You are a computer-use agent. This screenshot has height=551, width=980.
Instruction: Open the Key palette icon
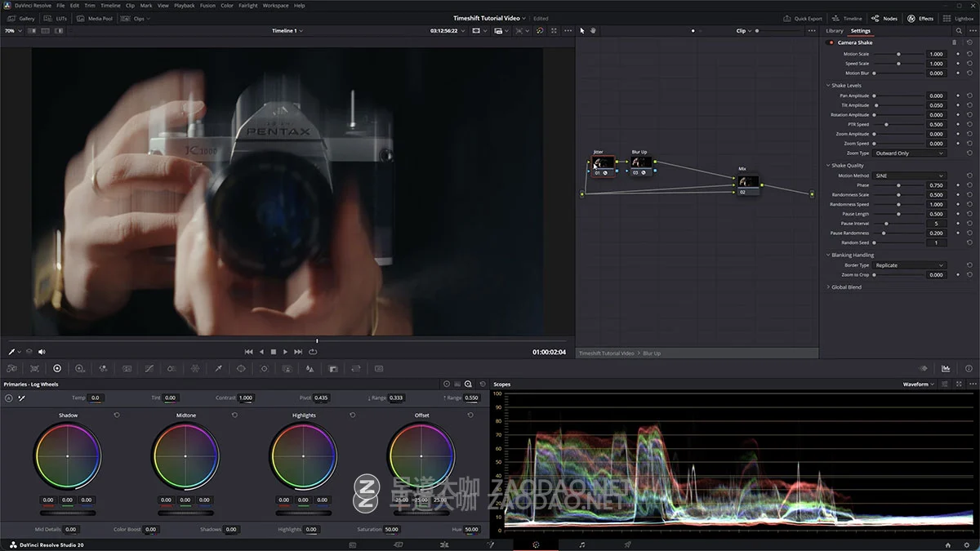tap(332, 368)
